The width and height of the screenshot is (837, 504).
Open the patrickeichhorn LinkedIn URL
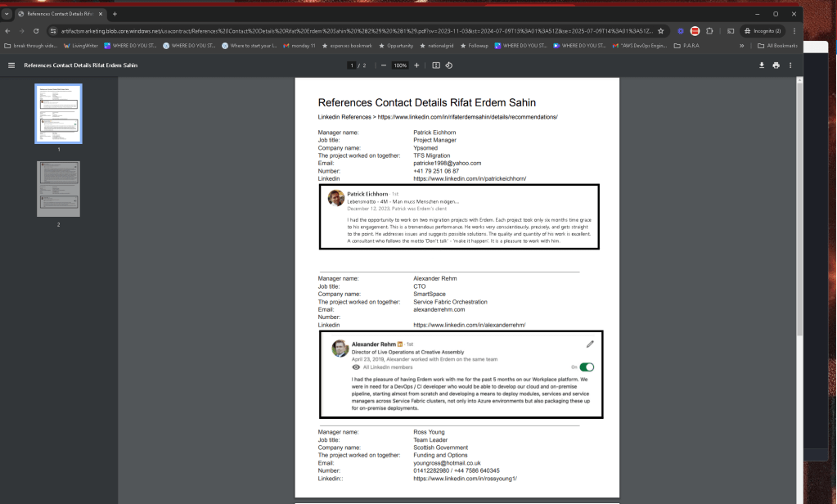[470, 179]
